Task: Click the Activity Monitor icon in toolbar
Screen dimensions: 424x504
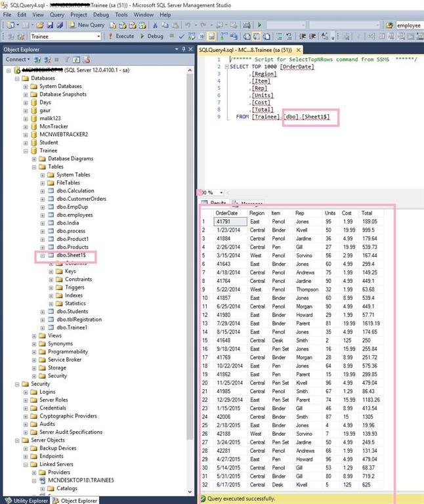Action: (x=247, y=25)
